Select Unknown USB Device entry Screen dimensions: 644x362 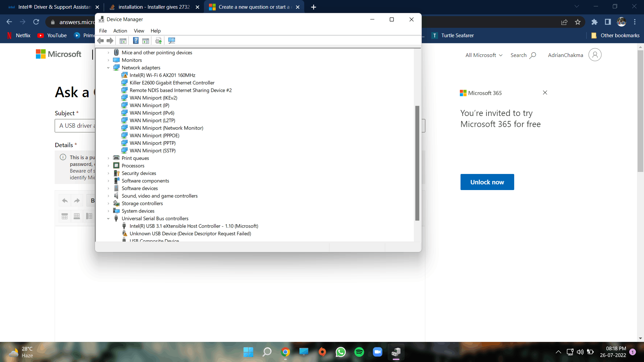coord(190,234)
